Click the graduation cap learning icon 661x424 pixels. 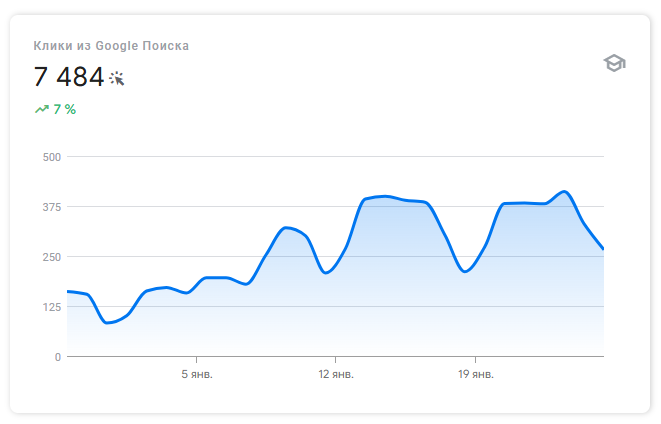pos(613,64)
